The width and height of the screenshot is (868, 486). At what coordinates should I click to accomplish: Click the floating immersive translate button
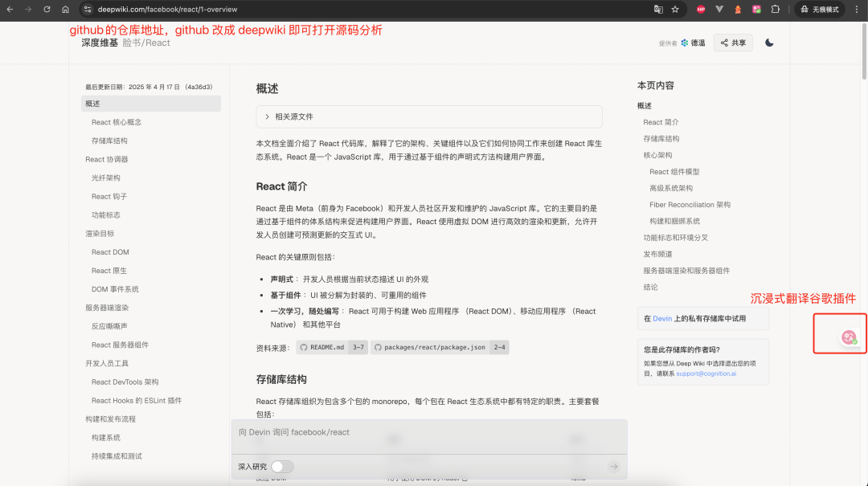pyautogui.click(x=849, y=337)
